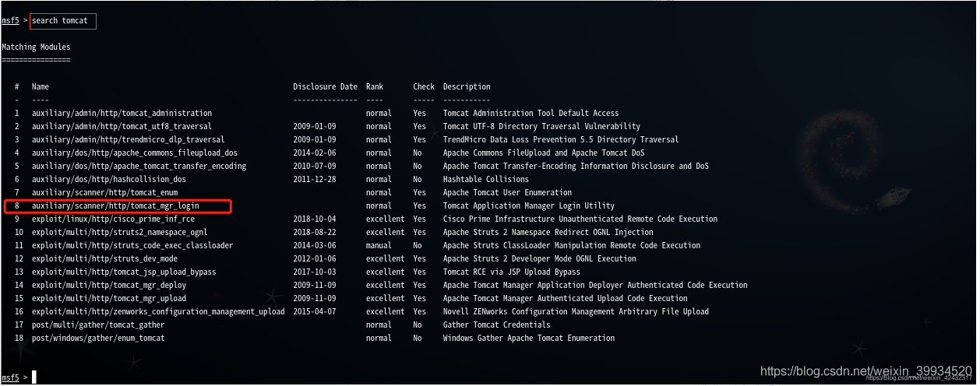Select exploit/multi/http/struts2_namespace_ognl module name
This screenshot has height=386, width=980.
coord(119,232)
